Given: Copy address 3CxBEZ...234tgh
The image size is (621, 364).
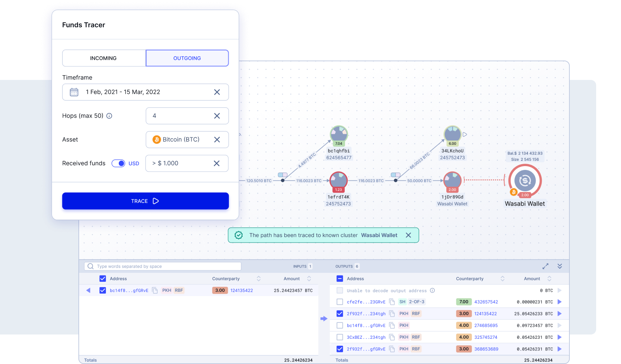Looking at the screenshot, I should 392,337.
